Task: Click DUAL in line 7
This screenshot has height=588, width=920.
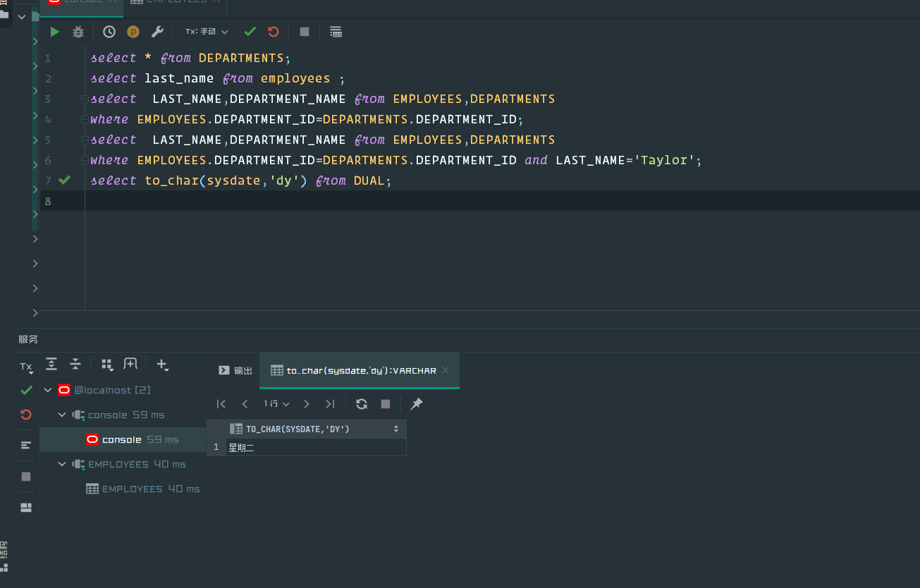Action: [x=369, y=180]
